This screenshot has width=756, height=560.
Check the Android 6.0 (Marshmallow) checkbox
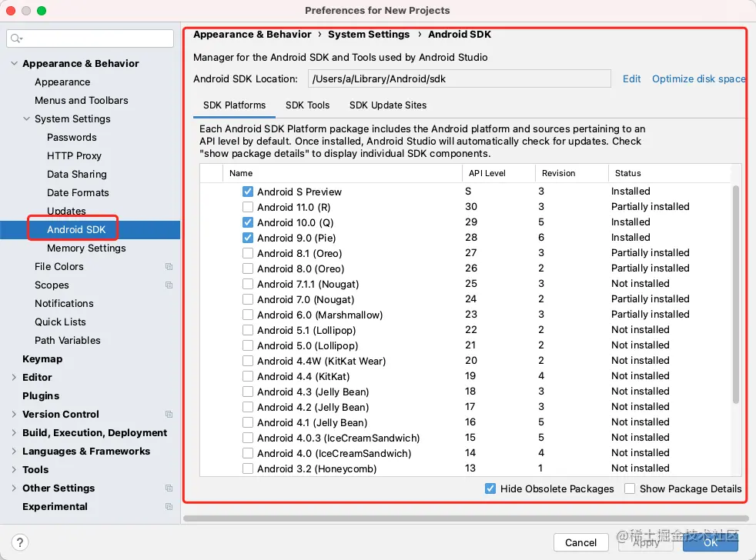[248, 315]
